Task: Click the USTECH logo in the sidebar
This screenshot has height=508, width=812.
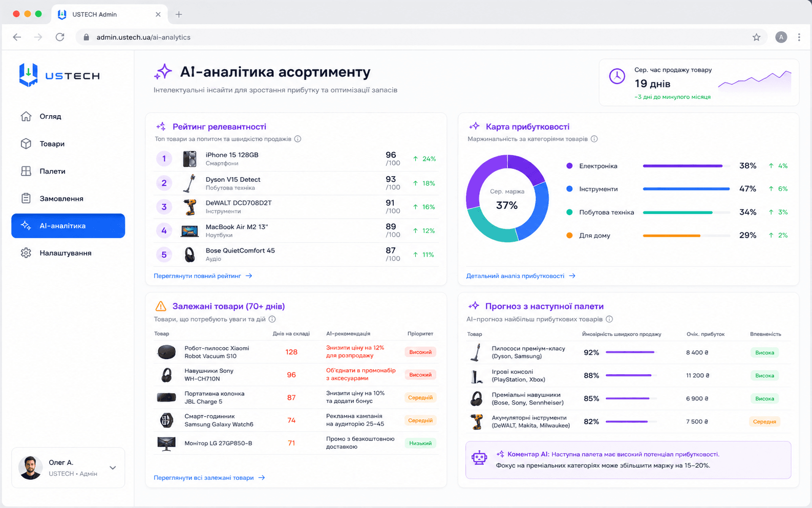Action: tap(59, 75)
